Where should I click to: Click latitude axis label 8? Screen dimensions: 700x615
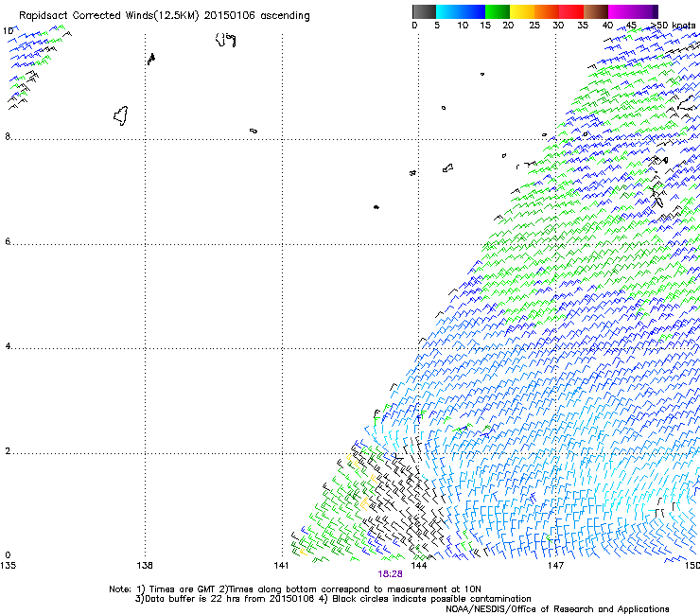8,136
